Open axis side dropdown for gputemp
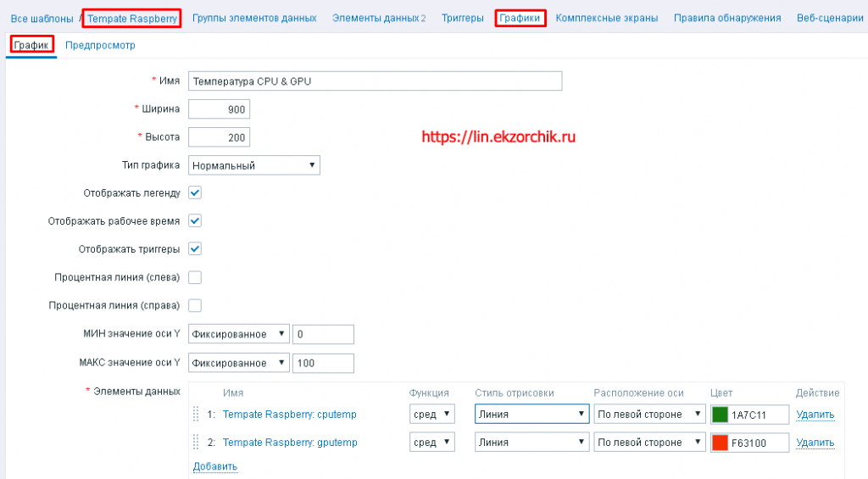The height and width of the screenshot is (479, 868). click(648, 443)
